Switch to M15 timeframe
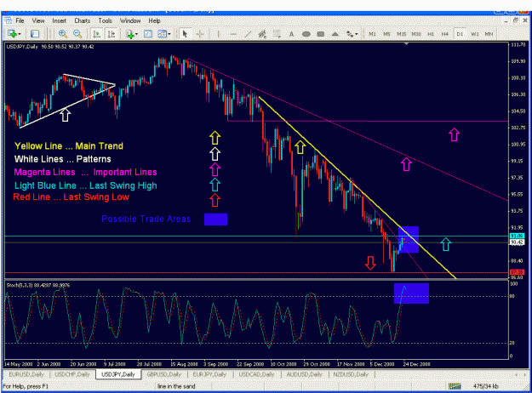This screenshot has width=532, height=393. (x=402, y=34)
